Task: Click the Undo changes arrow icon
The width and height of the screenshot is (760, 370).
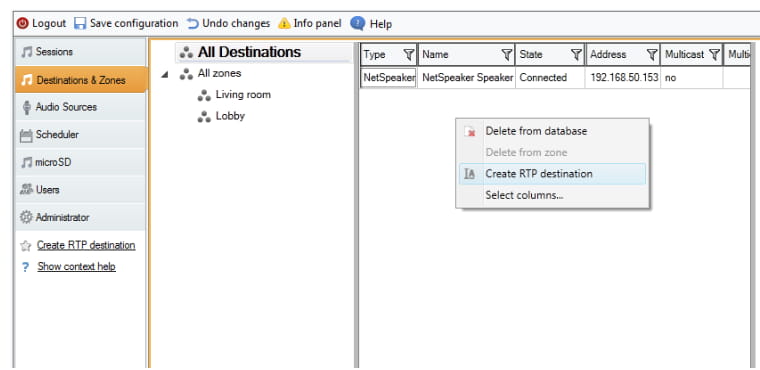Action: 193,23
